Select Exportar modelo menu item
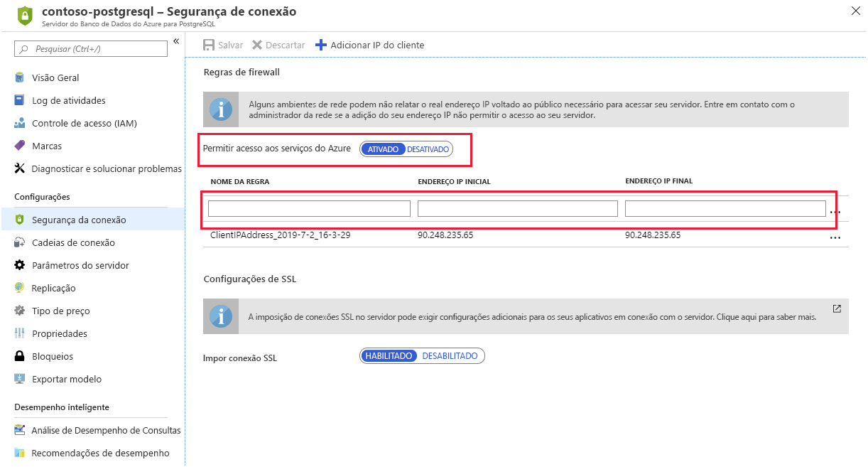Image resolution: width=868 pixels, height=467 pixels. click(67, 379)
